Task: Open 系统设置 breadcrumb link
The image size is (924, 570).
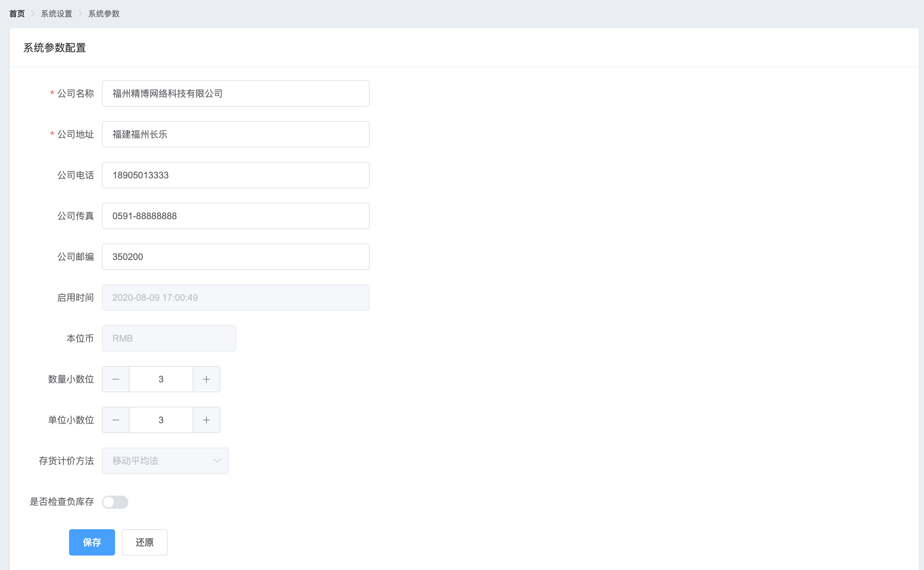Action: [x=57, y=13]
